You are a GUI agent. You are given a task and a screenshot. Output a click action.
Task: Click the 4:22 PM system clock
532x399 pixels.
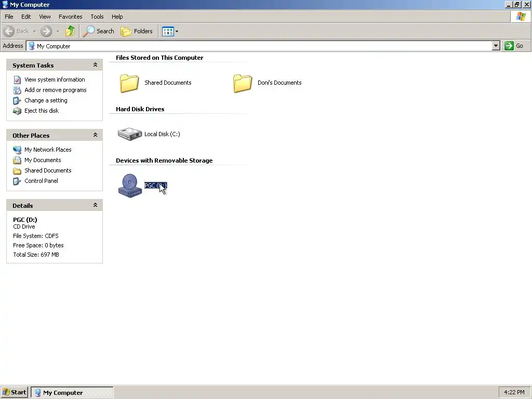tap(514, 392)
